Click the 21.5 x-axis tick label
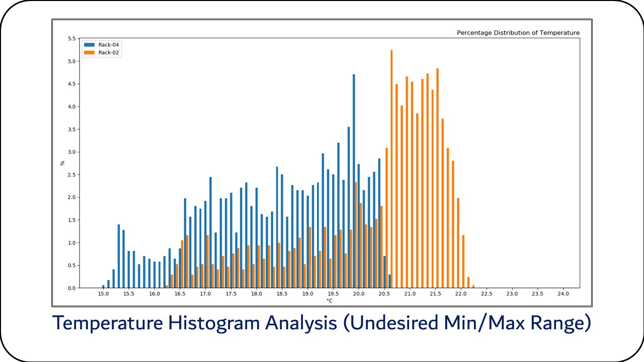644x362 pixels. 435,293
